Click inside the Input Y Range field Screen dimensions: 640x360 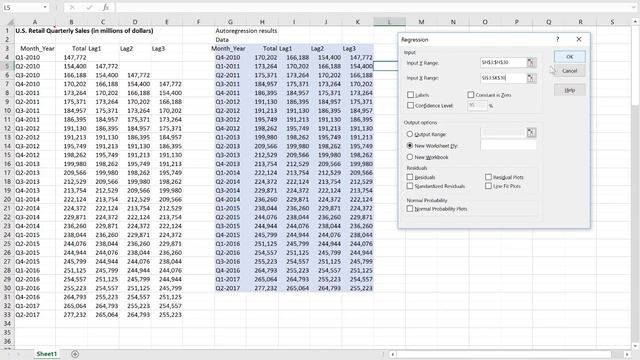(x=503, y=62)
